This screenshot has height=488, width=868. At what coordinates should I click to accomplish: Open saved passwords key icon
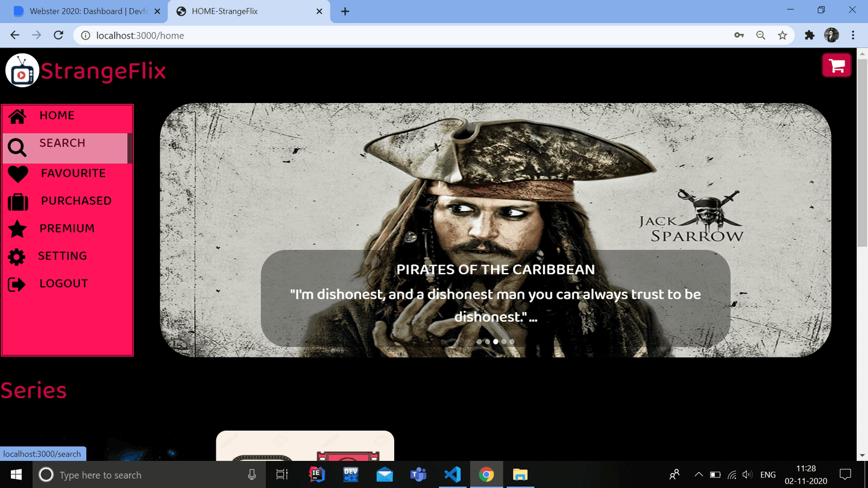[739, 36]
